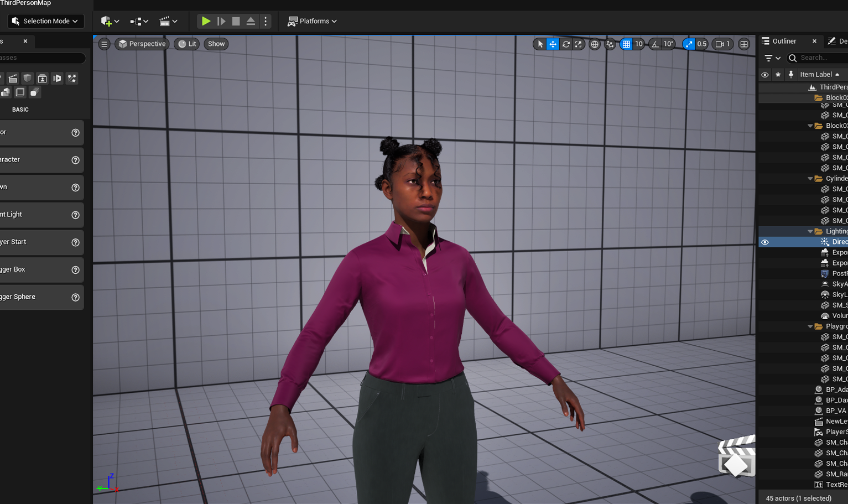
Task: Click the Blueprints icon in the top toolbar
Action: [136, 21]
